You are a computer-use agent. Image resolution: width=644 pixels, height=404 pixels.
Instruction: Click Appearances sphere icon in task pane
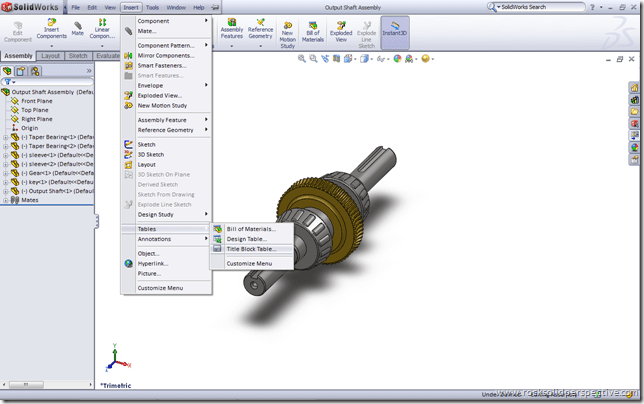click(635, 147)
